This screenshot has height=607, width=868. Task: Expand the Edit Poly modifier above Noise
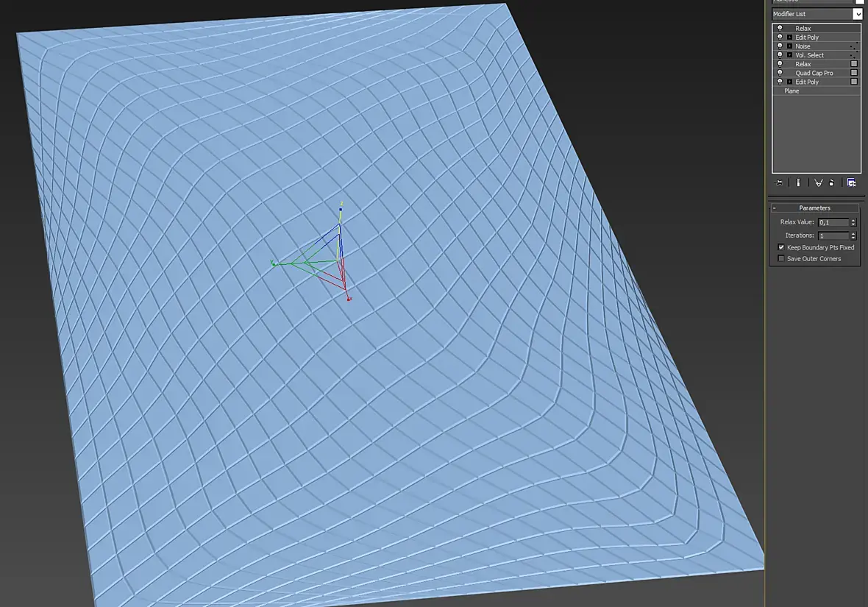(x=790, y=37)
